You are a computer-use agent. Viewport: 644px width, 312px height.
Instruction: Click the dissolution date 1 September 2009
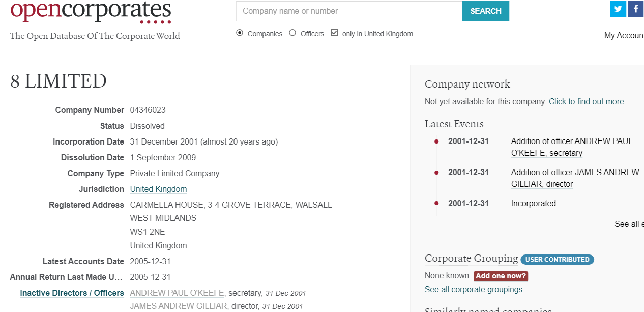[x=163, y=158]
